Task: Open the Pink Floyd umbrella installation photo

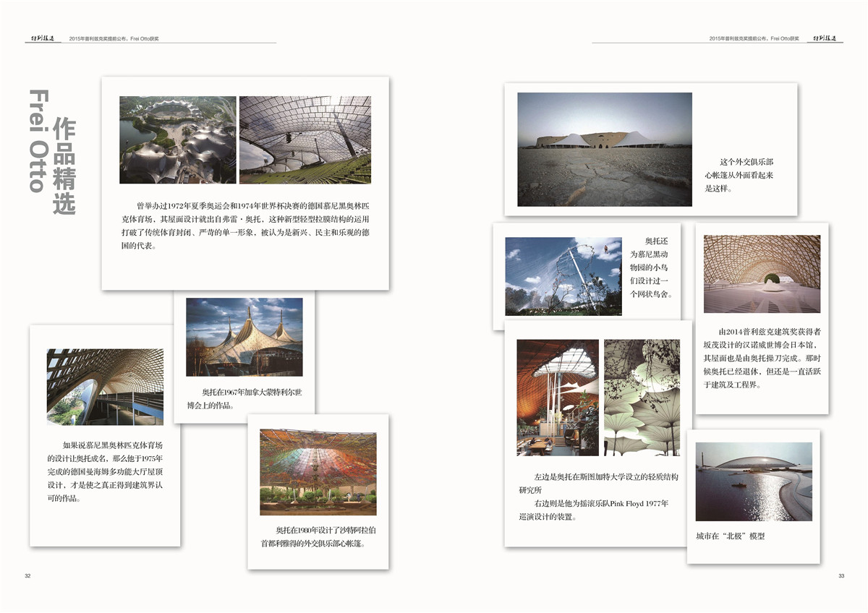Action: point(642,398)
